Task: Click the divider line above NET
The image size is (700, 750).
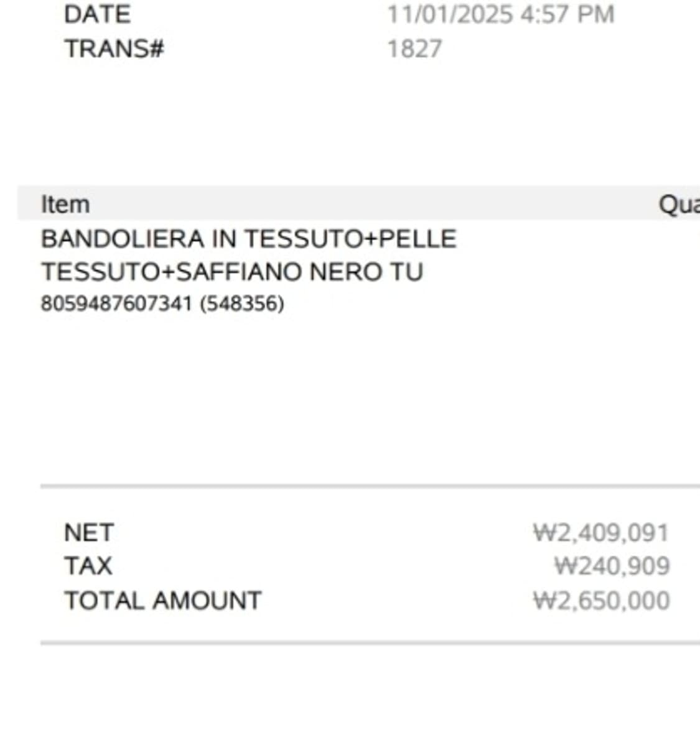Action: (x=370, y=486)
